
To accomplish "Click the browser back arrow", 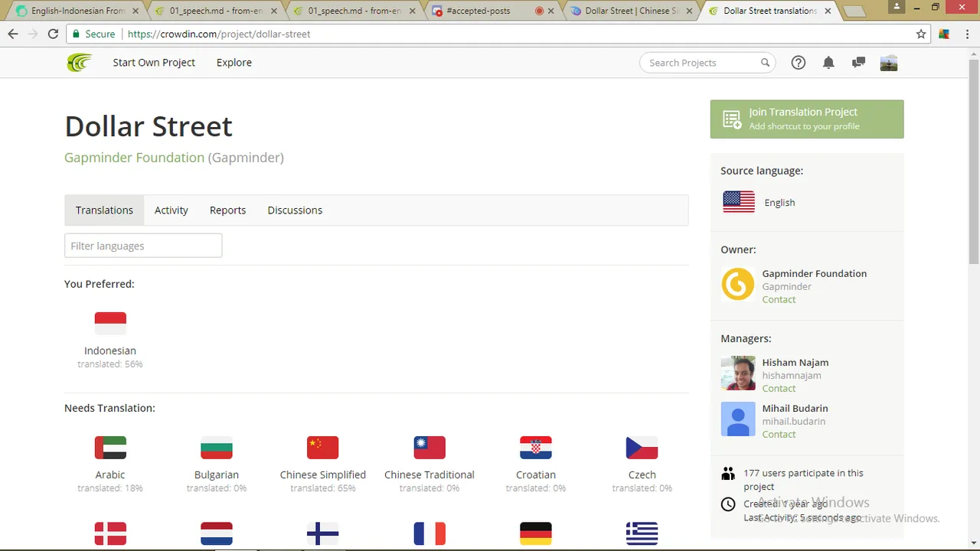I will point(13,34).
